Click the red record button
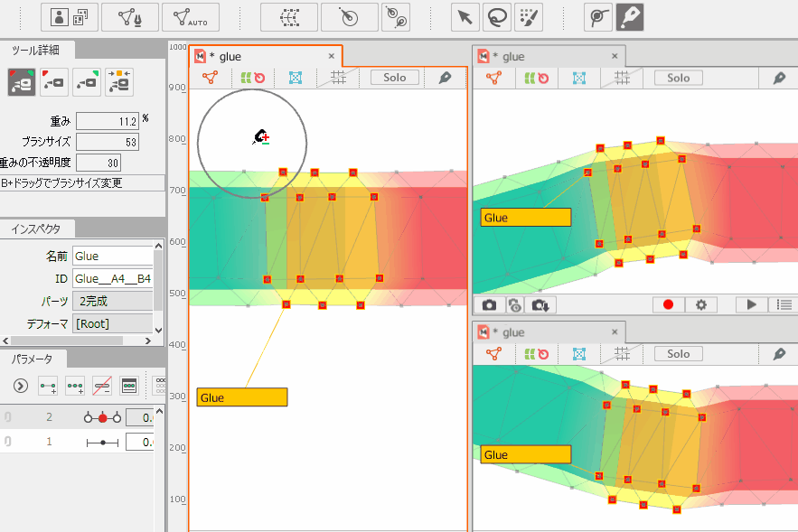798x532 pixels. point(669,305)
